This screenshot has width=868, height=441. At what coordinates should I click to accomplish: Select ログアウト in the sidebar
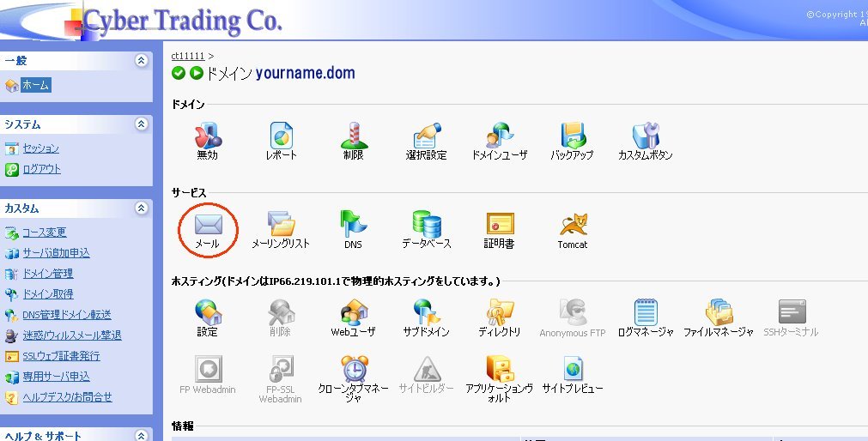point(41,169)
